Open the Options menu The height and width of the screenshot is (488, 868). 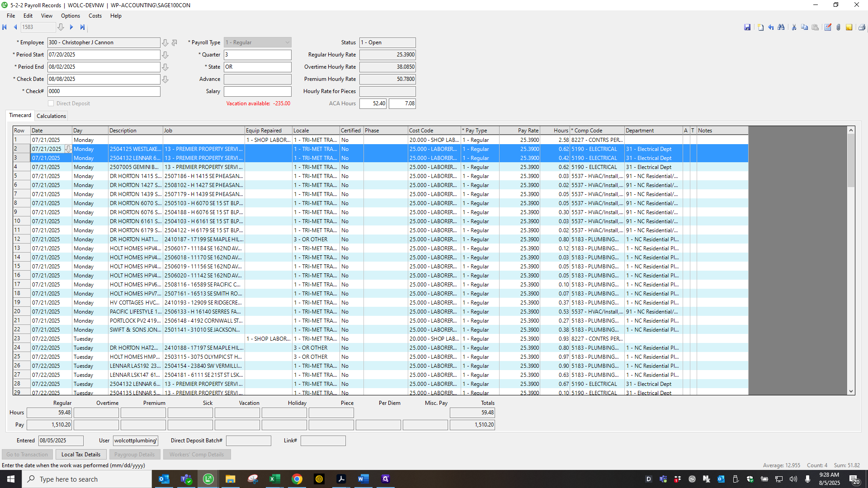pyautogui.click(x=71, y=16)
